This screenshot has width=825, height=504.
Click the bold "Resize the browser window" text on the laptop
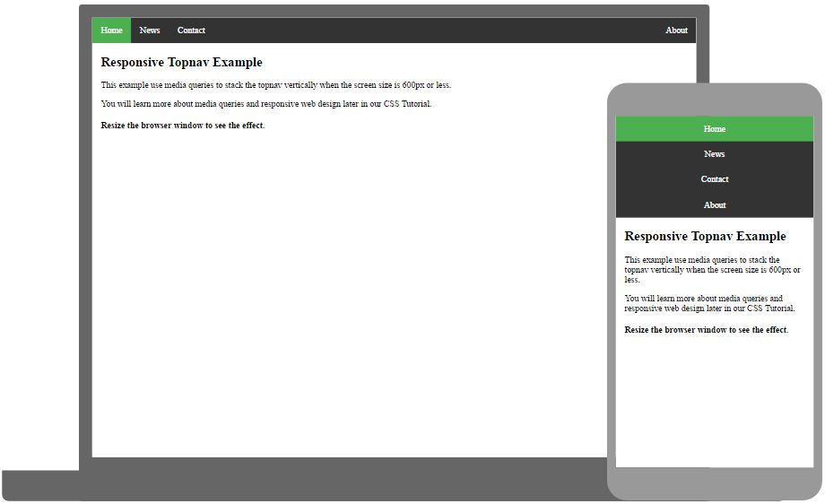pos(182,126)
